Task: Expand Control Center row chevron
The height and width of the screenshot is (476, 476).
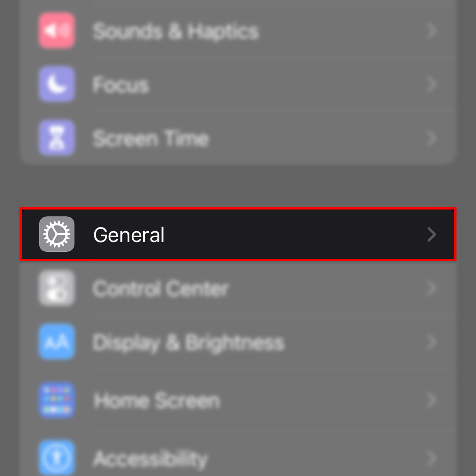Action: pos(432,288)
